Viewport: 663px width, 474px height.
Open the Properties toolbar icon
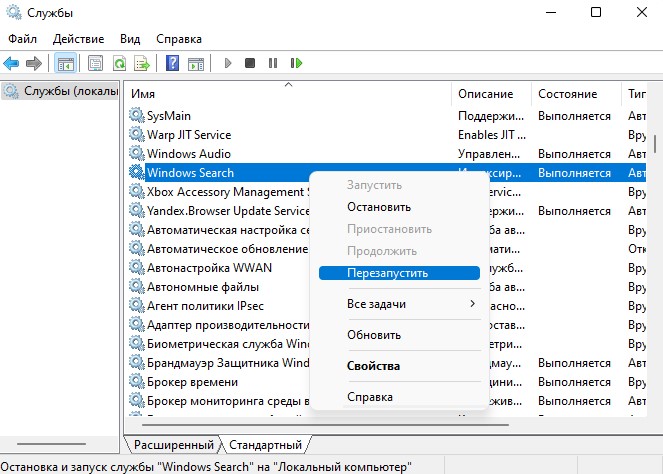(x=96, y=63)
